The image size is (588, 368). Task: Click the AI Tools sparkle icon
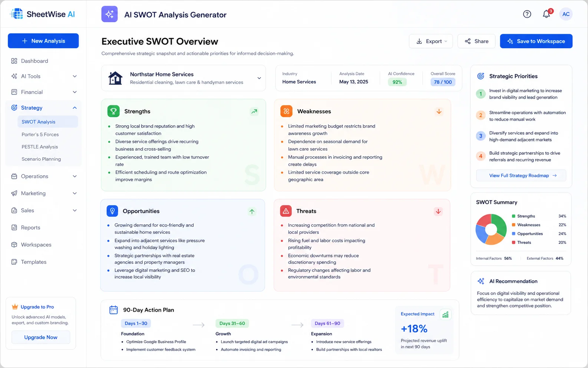[14, 76]
